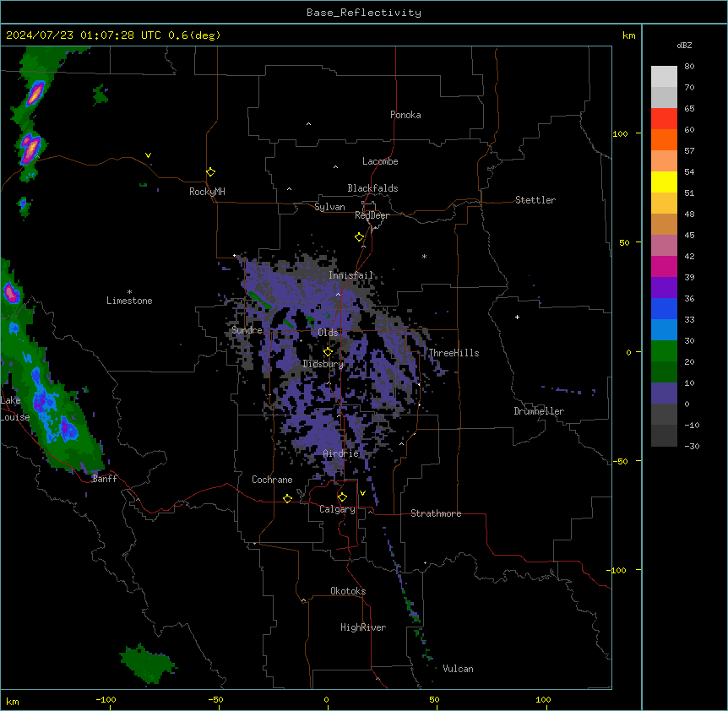This screenshot has width=728, height=711.
Task: Pick the yellow 51-54 dBZ legend swatch
Action: [664, 182]
